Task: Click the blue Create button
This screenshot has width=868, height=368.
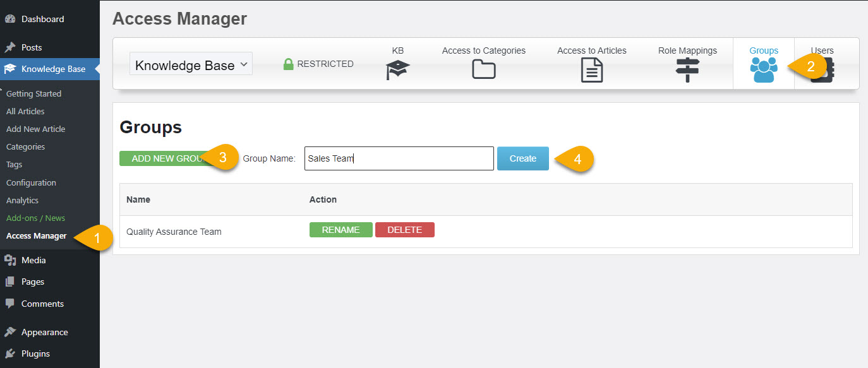Action: click(522, 158)
